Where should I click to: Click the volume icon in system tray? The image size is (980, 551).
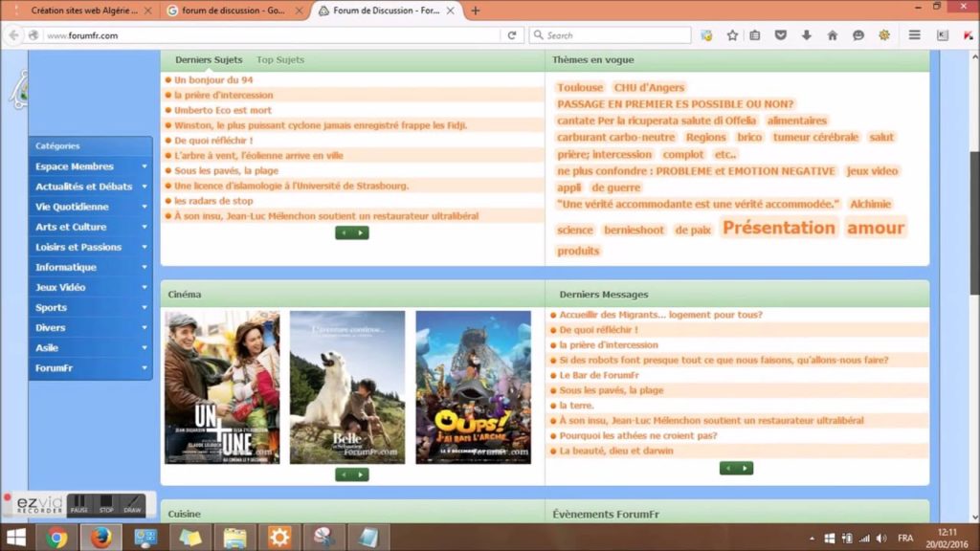click(x=881, y=538)
